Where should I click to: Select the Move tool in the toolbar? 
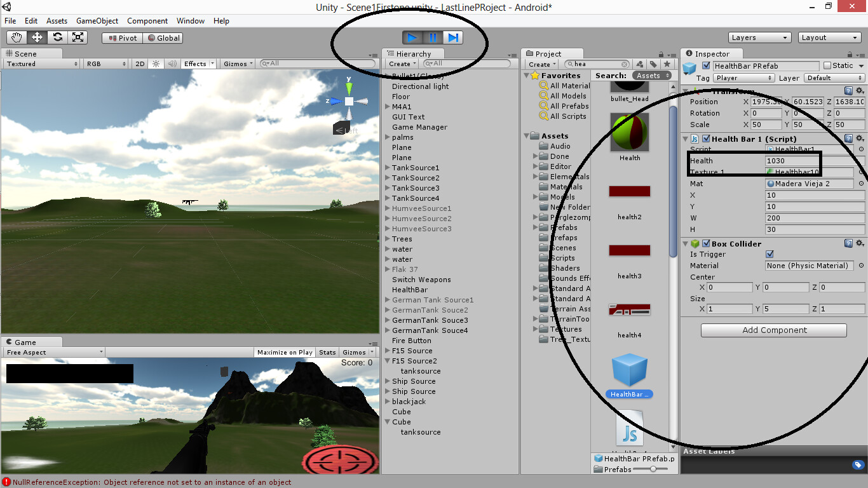point(37,37)
